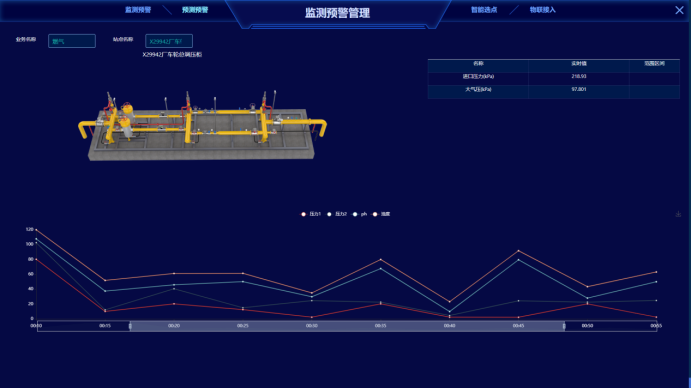This screenshot has width=692, height=389.
Task: Open the 智能选点 tab
Action: tap(484, 10)
